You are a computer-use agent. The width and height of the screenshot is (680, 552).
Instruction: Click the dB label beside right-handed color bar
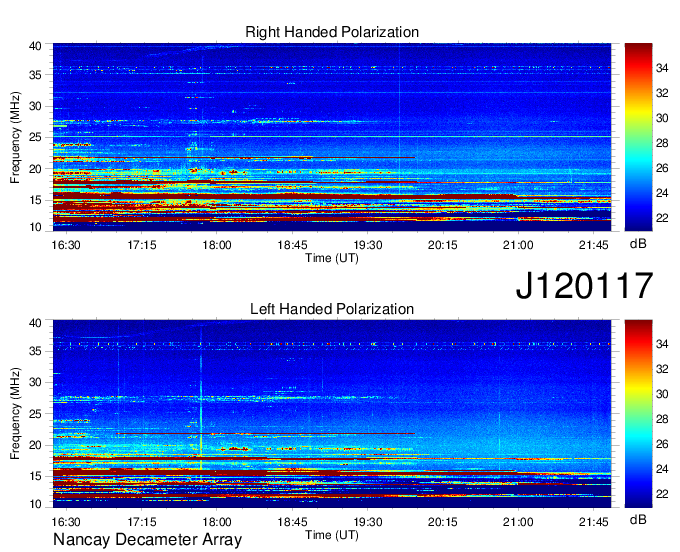[638, 244]
